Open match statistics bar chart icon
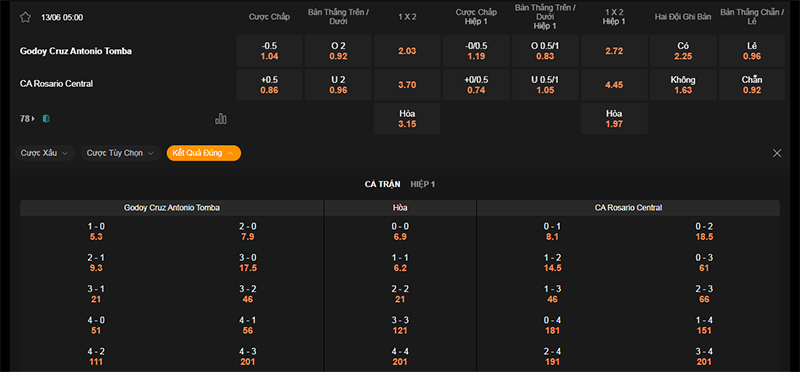The width and height of the screenshot is (800, 372). click(x=221, y=119)
